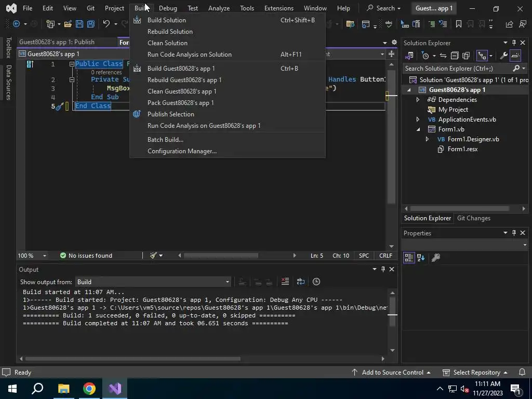Choose Rebuild Solution from Build menu

coord(170,32)
